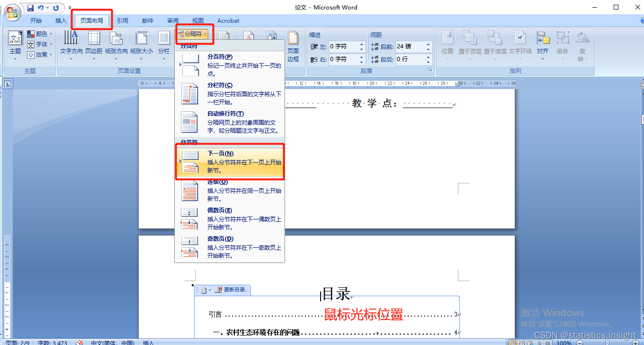Open Text Wrapping (文字环绕) menu

[x=520, y=46]
